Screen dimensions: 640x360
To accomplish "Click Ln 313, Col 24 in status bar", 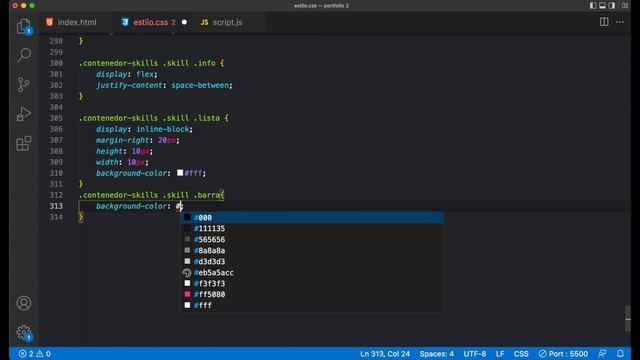I will point(384,354).
